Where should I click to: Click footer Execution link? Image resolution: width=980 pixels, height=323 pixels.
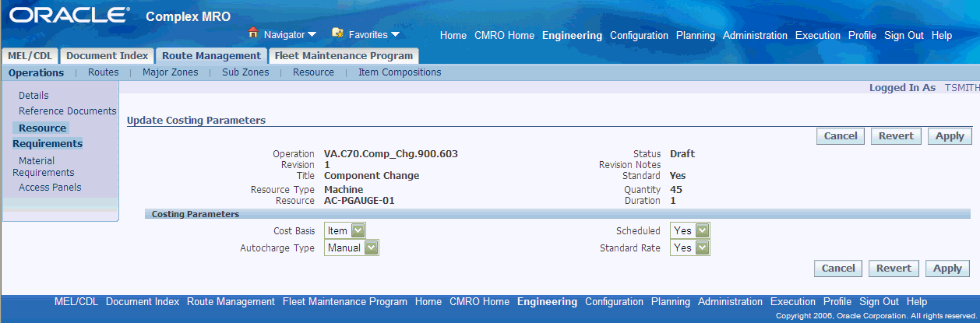(x=793, y=301)
